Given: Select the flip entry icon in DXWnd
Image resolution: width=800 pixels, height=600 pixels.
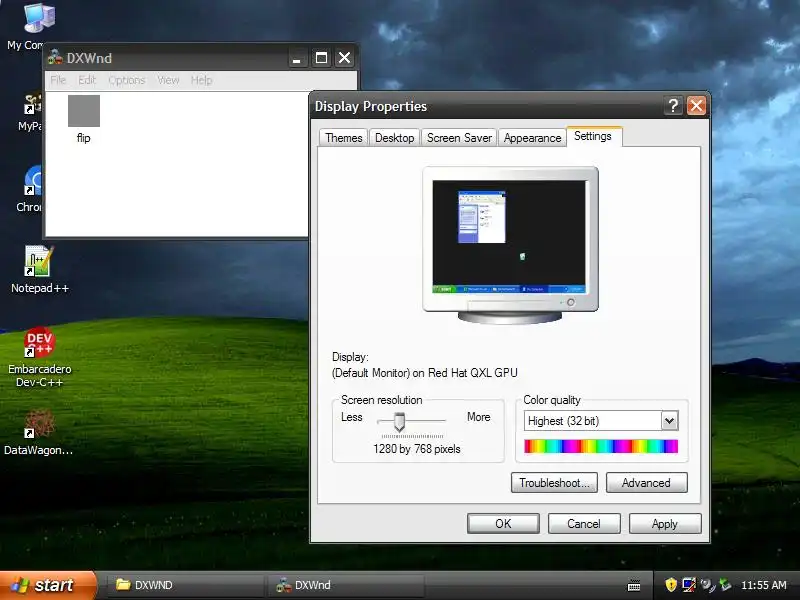Looking at the screenshot, I should point(84,111).
